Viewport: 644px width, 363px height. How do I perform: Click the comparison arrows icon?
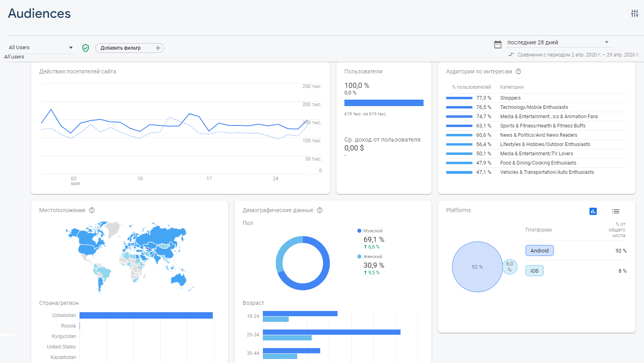(x=511, y=54)
